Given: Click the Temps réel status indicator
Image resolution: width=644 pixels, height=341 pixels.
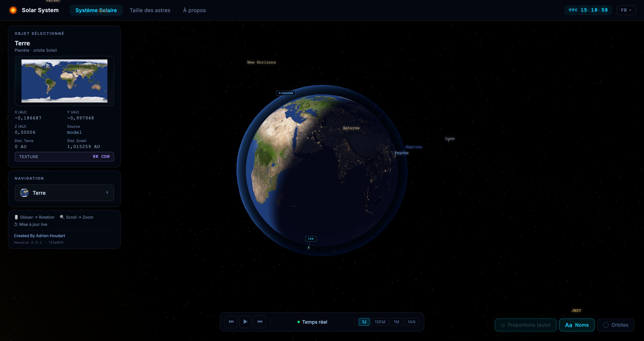Looking at the screenshot, I should tap(312, 322).
